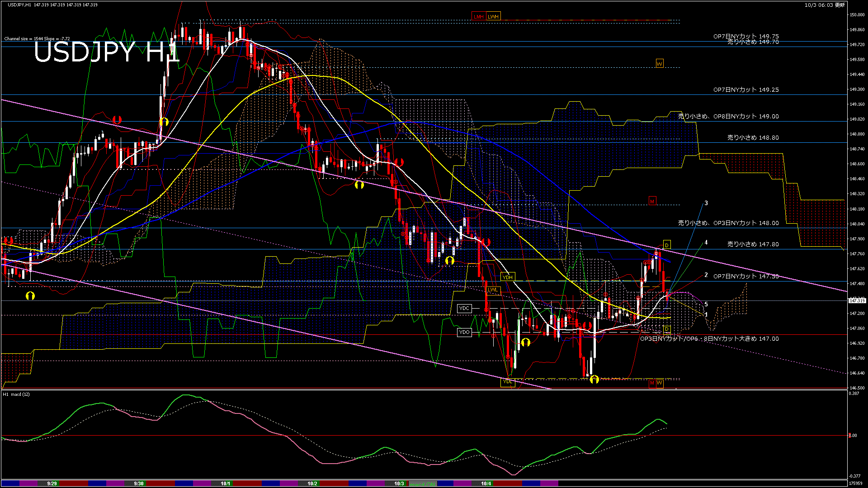This screenshot has height=488, width=868.
Task: Select the 9/29 date segment
Action: tap(52, 483)
